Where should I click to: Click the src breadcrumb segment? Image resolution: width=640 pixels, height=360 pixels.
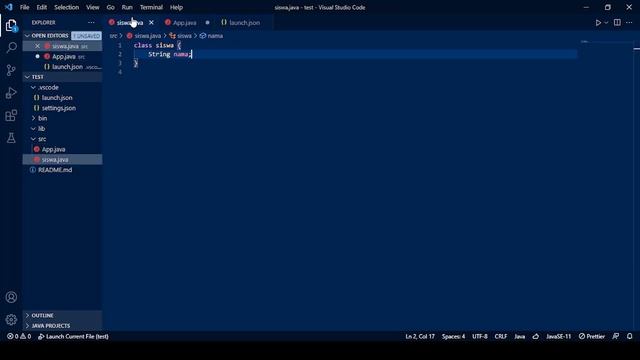[113, 36]
